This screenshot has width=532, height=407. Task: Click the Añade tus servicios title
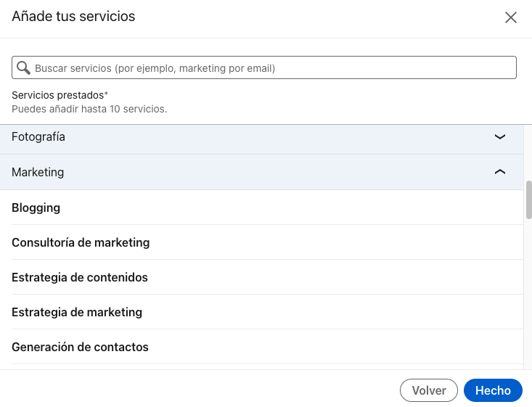73,16
